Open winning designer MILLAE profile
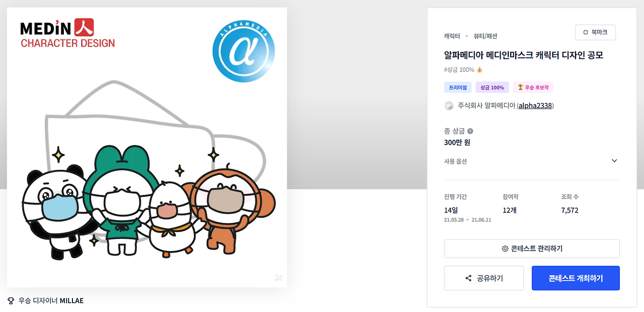 point(71,301)
